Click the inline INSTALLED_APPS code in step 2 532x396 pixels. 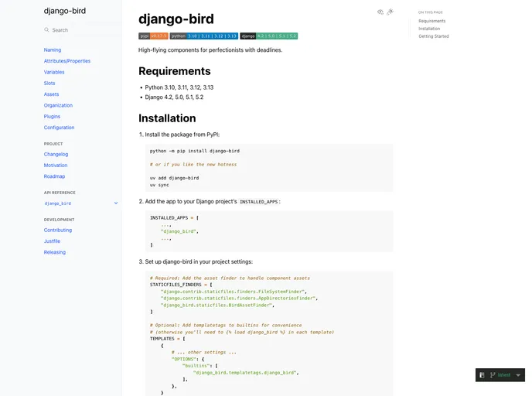(258, 202)
